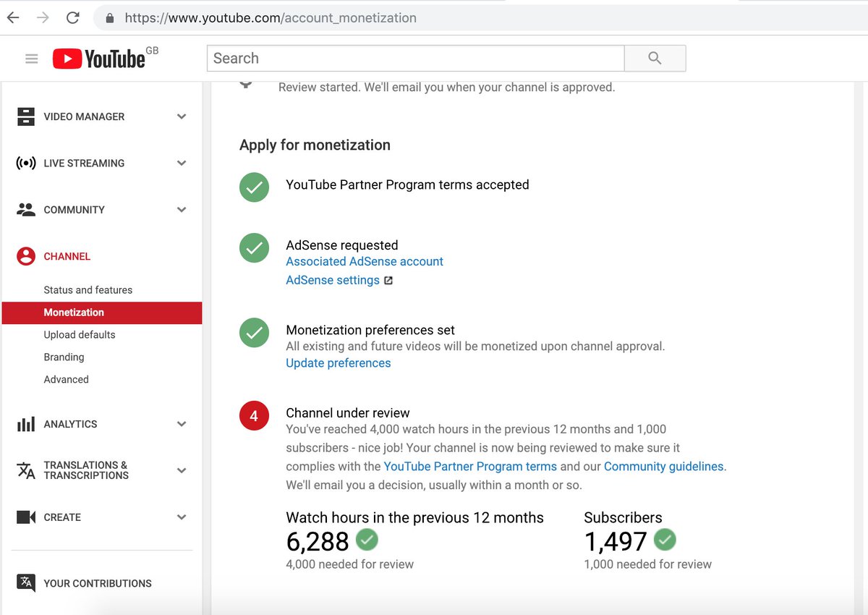868x615 pixels.
Task: Click checkmark beside Partner Program terms accepted
Action: 254,188
